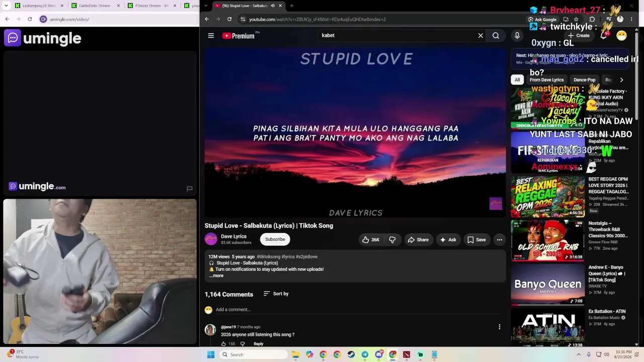Report the stranger with the flag icon
The height and width of the screenshot is (362, 644).
(190, 189)
